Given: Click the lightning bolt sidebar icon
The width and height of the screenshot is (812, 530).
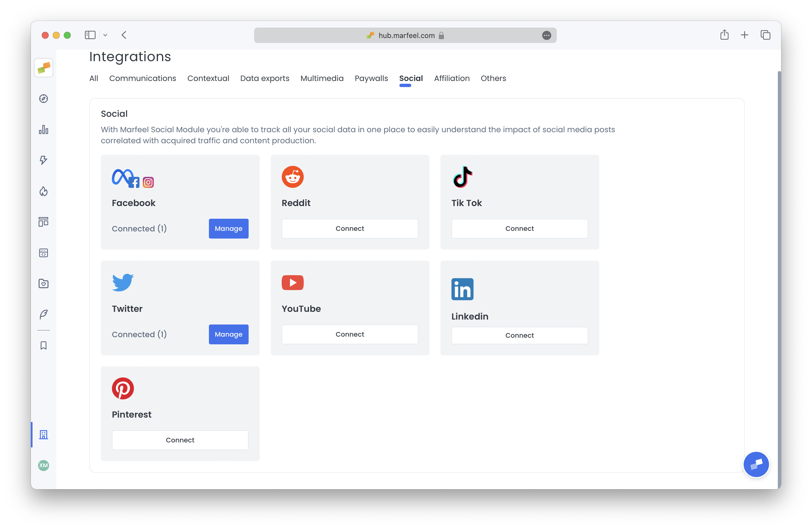Looking at the screenshot, I should coord(43,160).
